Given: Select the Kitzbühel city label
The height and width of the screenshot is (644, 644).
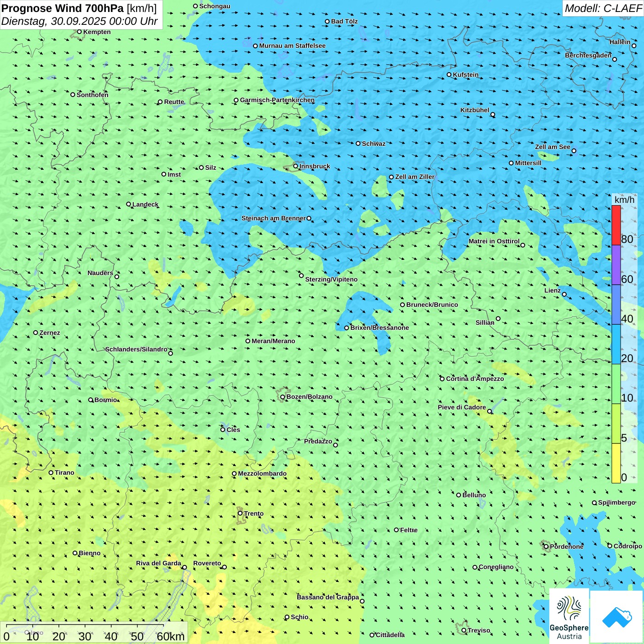Looking at the screenshot, I should (475, 110).
